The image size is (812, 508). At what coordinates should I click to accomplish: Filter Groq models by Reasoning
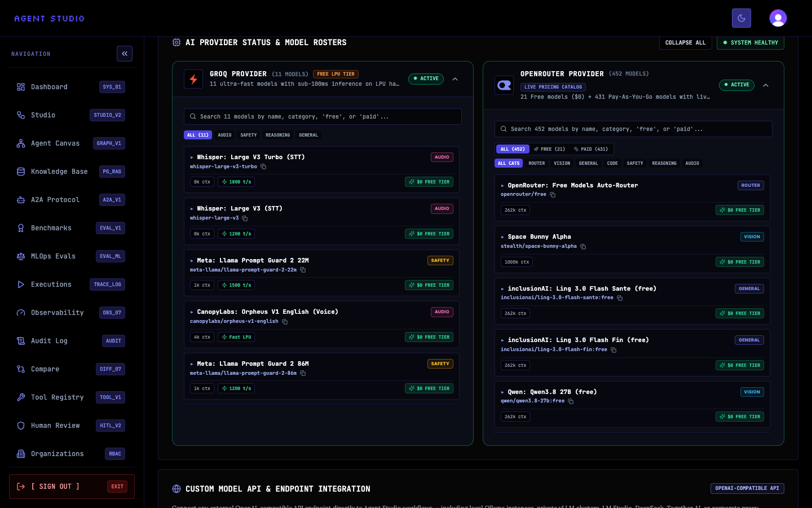click(278, 135)
